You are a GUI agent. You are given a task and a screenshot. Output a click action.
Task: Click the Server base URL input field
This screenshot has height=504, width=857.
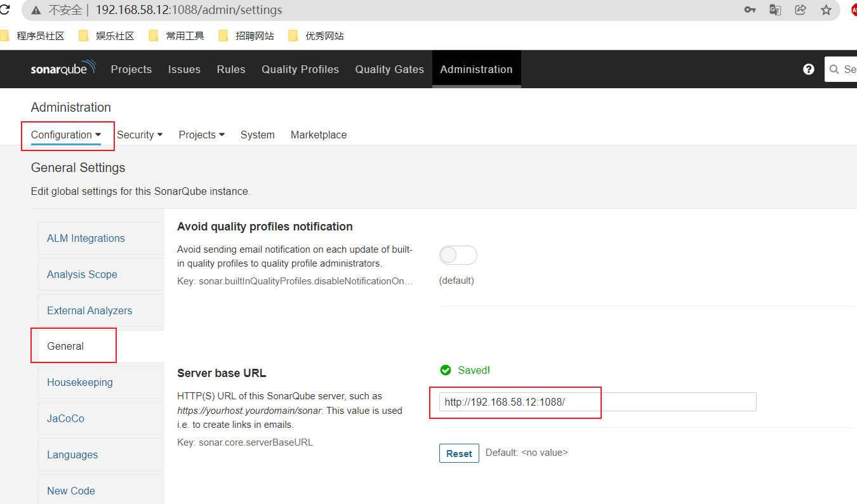[x=598, y=402]
